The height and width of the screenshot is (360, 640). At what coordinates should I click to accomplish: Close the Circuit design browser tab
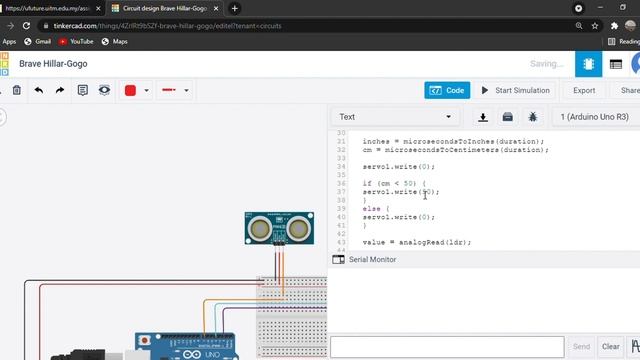click(216, 8)
